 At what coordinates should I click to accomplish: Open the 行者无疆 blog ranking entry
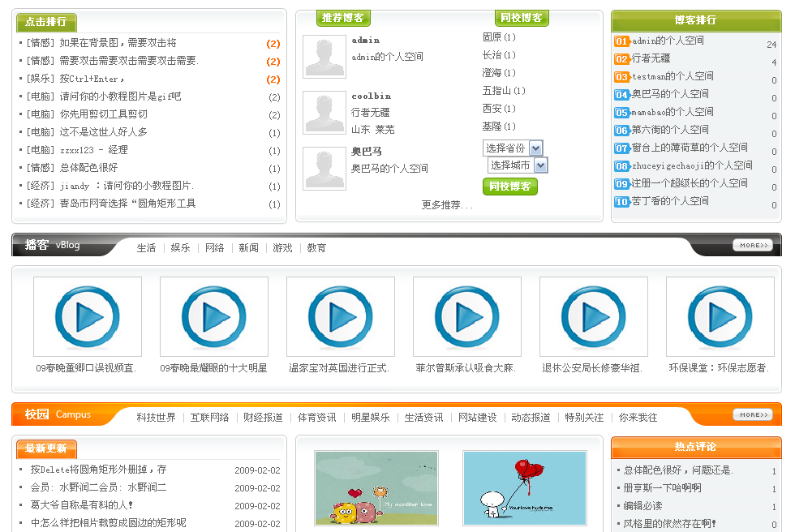(651, 58)
